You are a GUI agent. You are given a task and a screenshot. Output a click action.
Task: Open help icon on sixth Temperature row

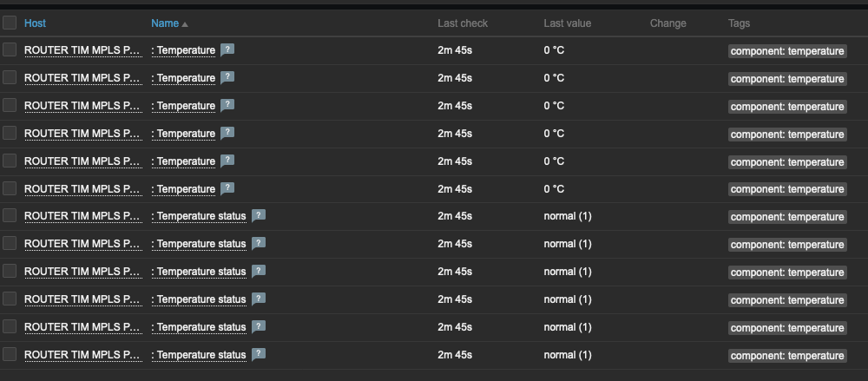pos(227,189)
